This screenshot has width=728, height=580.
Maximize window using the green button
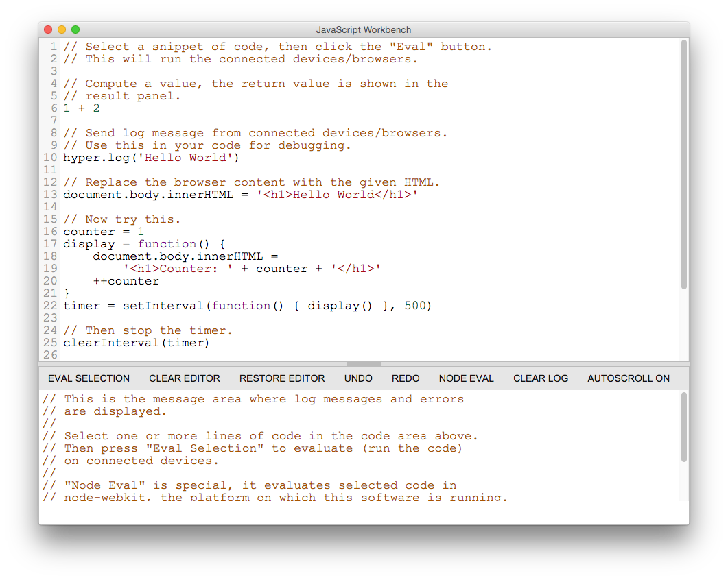tap(75, 29)
